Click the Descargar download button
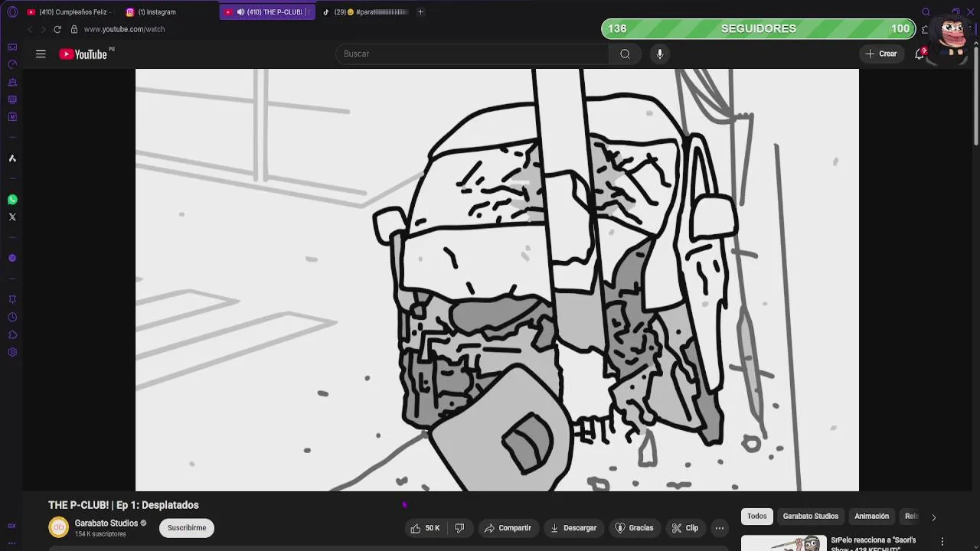 point(573,528)
